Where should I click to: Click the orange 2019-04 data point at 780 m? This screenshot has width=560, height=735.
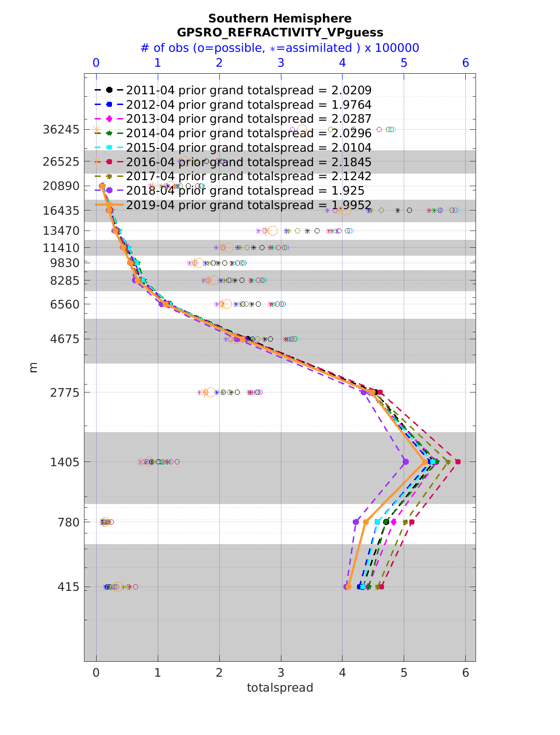click(365, 522)
